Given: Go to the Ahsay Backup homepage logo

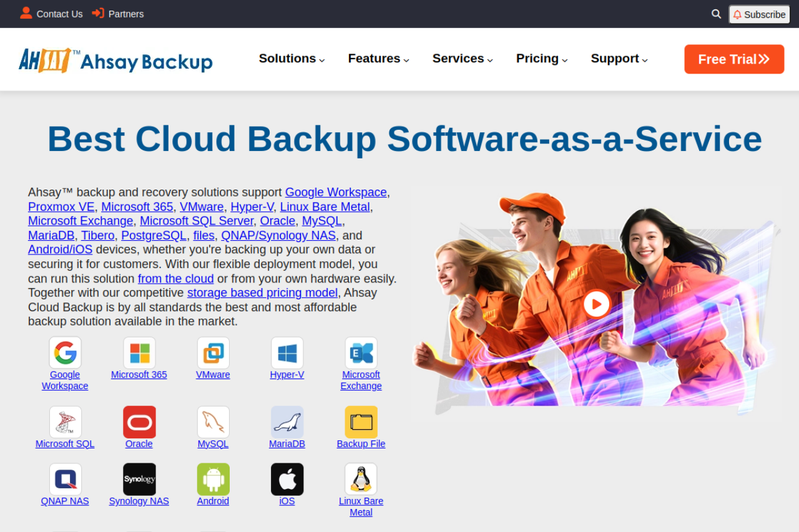Looking at the screenshot, I should click(x=115, y=60).
